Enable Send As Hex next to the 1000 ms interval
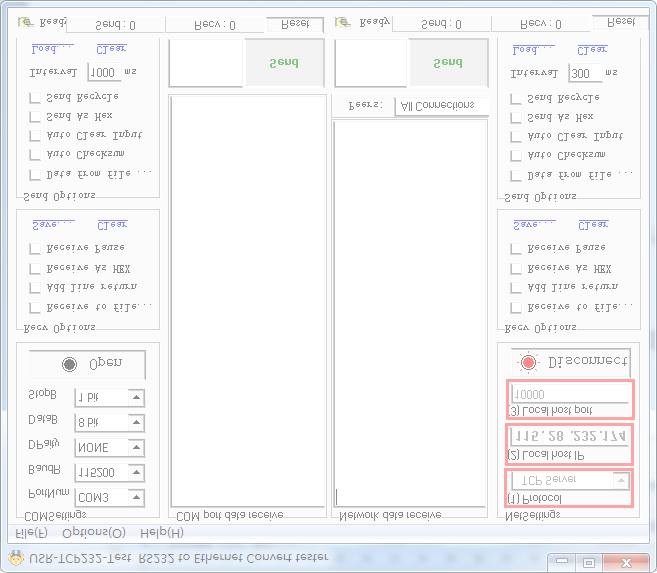This screenshot has height=573, width=657. (35, 116)
